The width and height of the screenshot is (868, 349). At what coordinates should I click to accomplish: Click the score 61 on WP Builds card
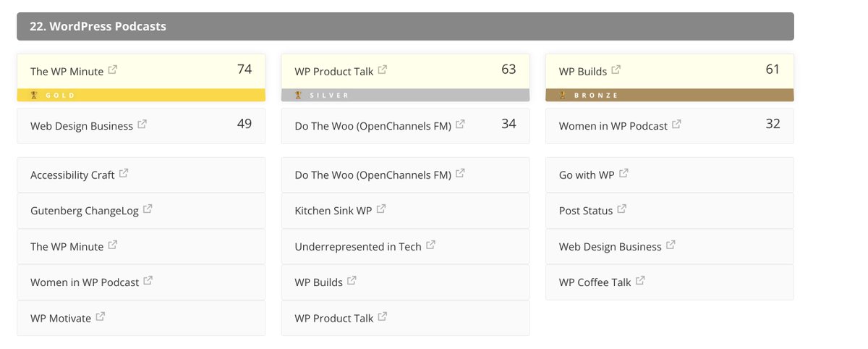point(773,70)
